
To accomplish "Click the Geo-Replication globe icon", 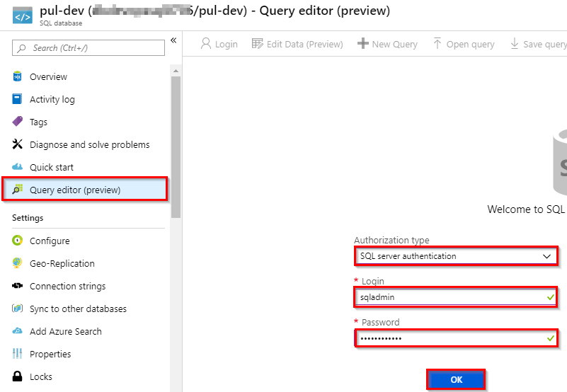I will click(x=17, y=263).
